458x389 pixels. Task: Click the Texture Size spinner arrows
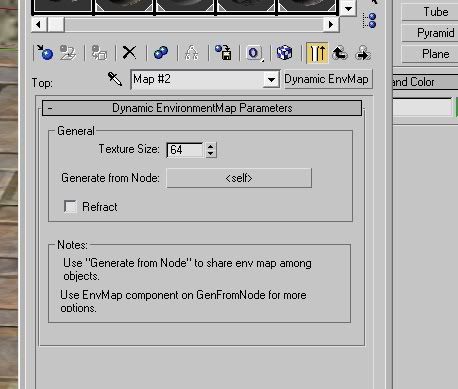tap(211, 150)
